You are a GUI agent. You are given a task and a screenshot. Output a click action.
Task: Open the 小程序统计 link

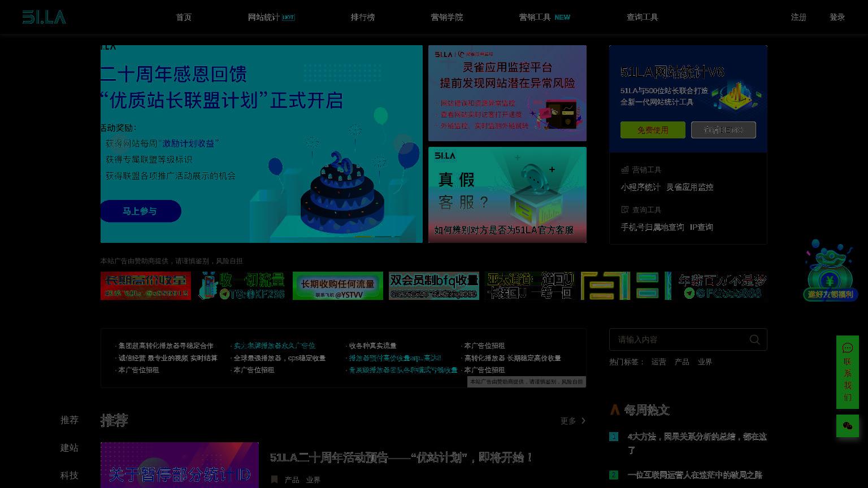(640, 187)
